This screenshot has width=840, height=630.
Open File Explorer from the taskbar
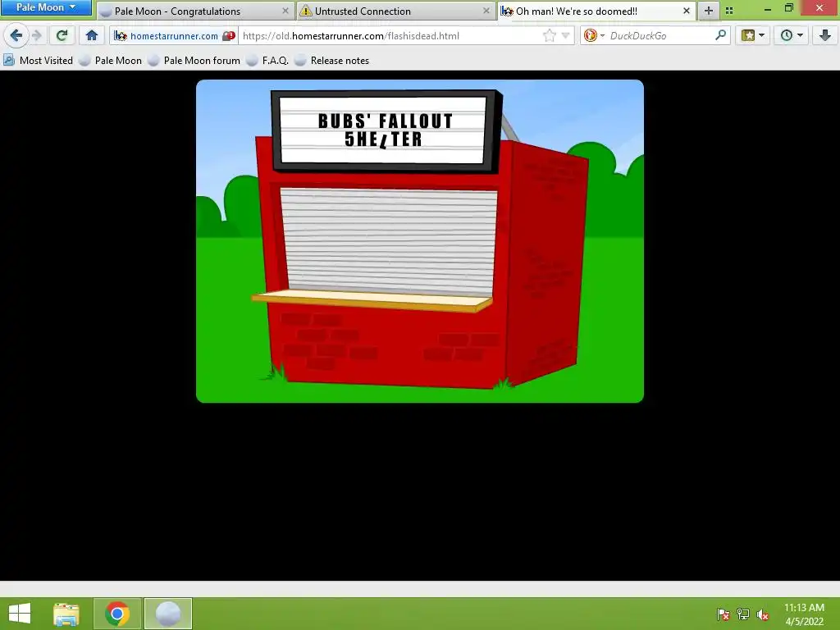pyautogui.click(x=66, y=614)
